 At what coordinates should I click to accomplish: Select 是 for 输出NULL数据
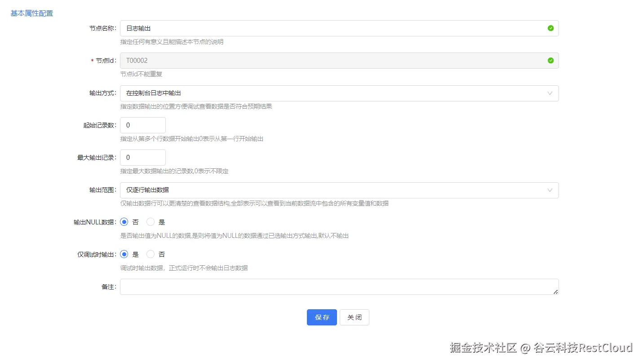tap(150, 221)
